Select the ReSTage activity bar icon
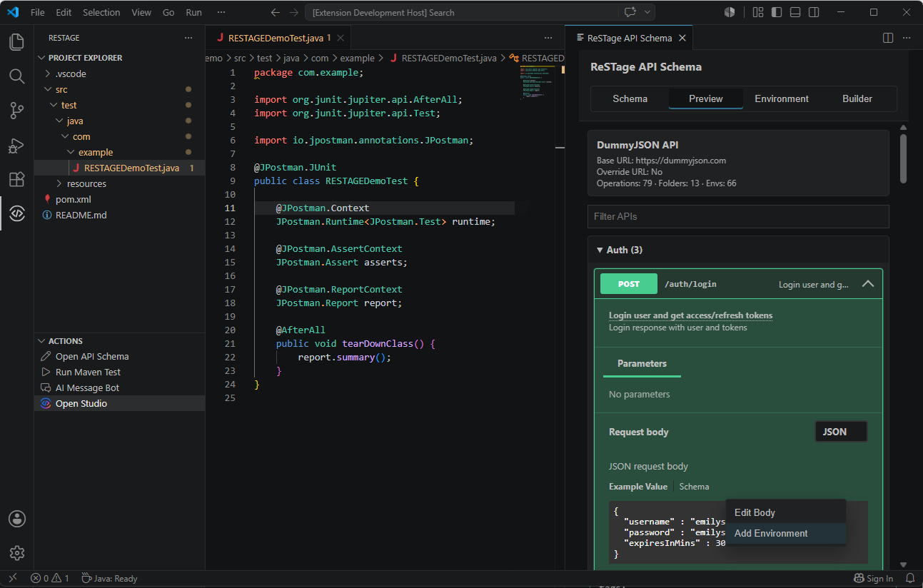The height and width of the screenshot is (588, 923). click(x=17, y=213)
